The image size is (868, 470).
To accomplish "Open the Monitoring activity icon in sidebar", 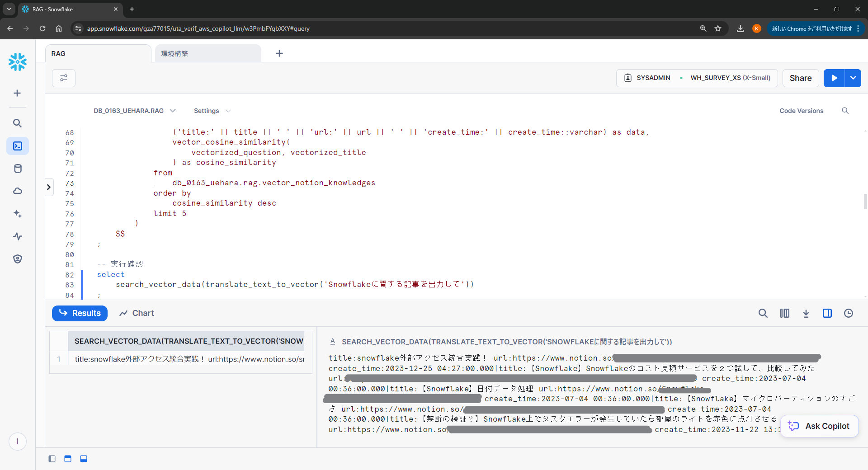I will (x=17, y=236).
